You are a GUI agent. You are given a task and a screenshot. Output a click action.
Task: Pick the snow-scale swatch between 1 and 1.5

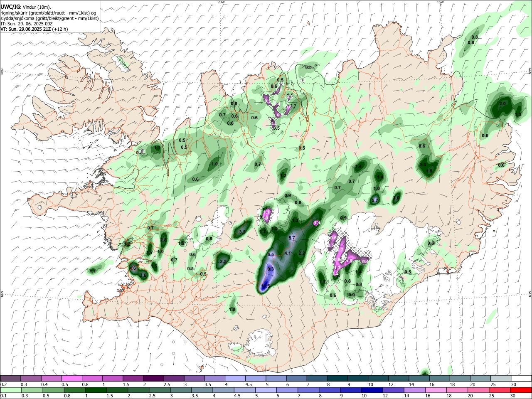113,378
